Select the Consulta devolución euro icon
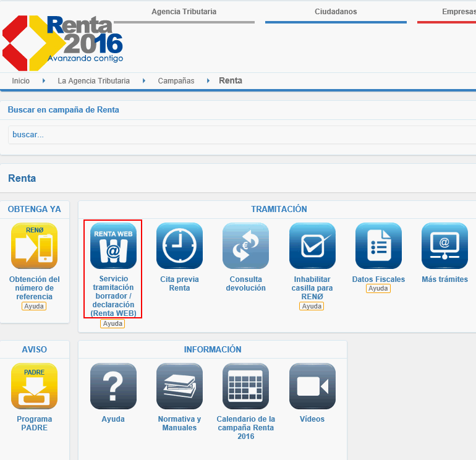This screenshot has width=476, height=460. [245, 245]
